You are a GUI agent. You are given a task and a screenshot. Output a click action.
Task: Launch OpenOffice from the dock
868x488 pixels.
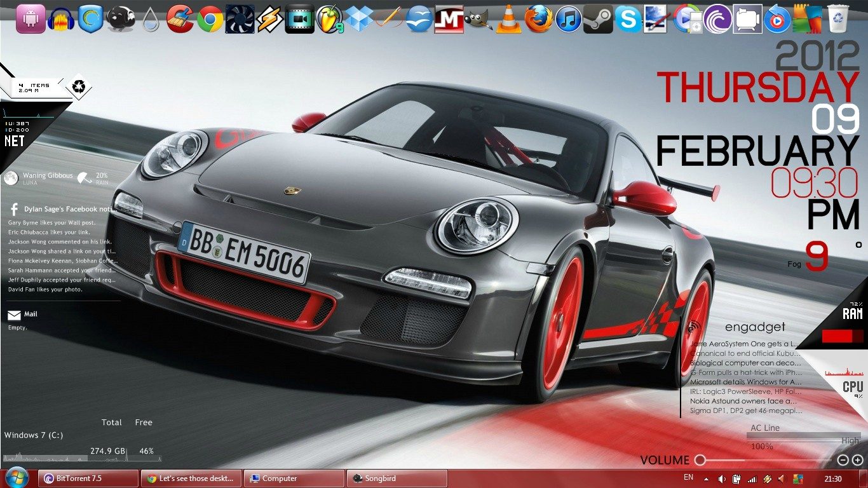(419, 19)
